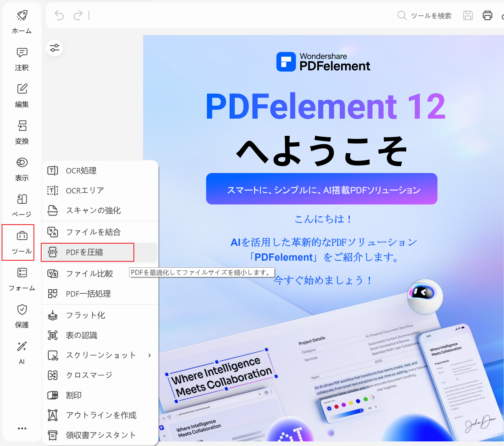Choose PDF一括処理 menu entry
Screen dimensions: 504x446
(x=100, y=294)
